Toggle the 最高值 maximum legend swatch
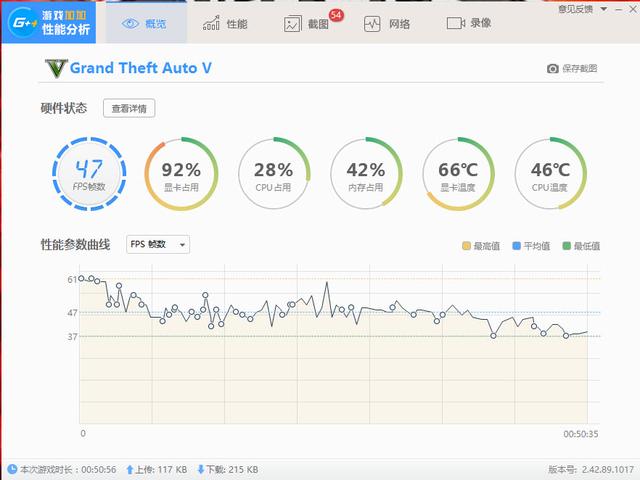This screenshot has width=640, height=480. coord(466,246)
